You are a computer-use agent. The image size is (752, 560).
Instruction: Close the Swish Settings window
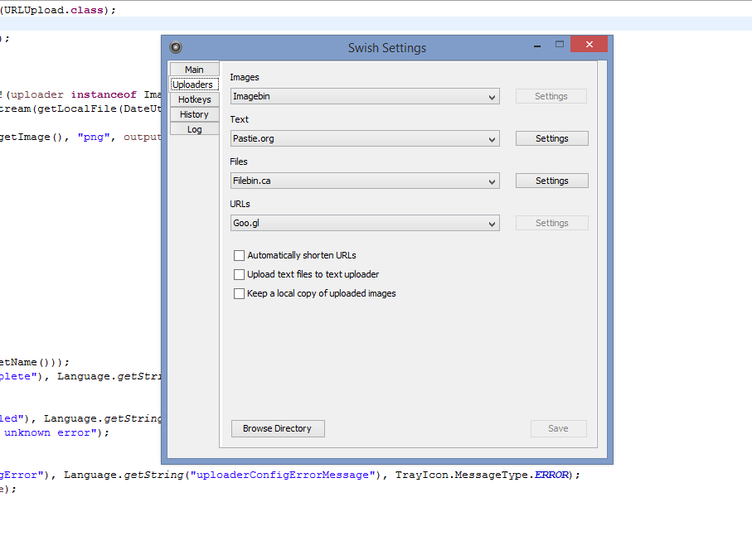(589, 44)
